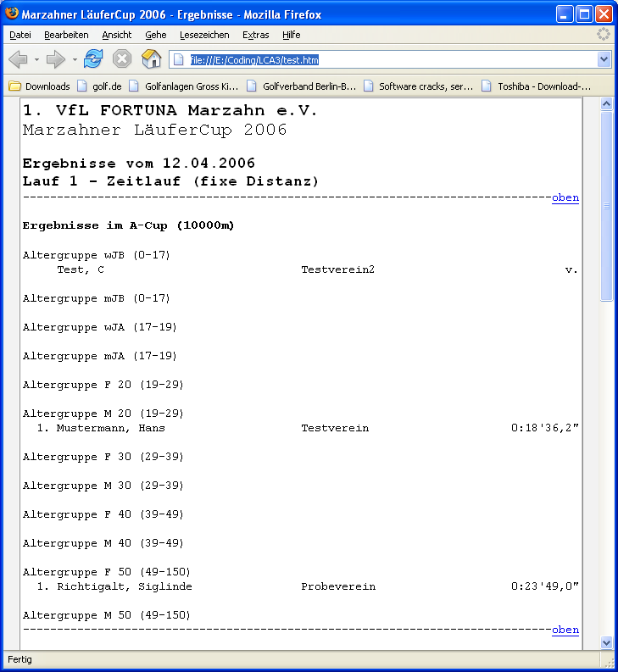Open the golf.de bookmark

pos(99,86)
